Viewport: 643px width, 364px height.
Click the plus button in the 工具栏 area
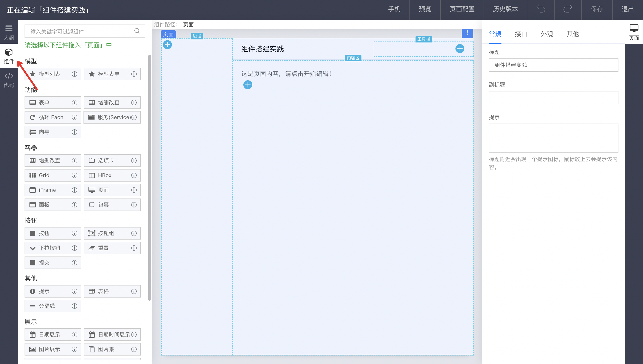coord(460,48)
